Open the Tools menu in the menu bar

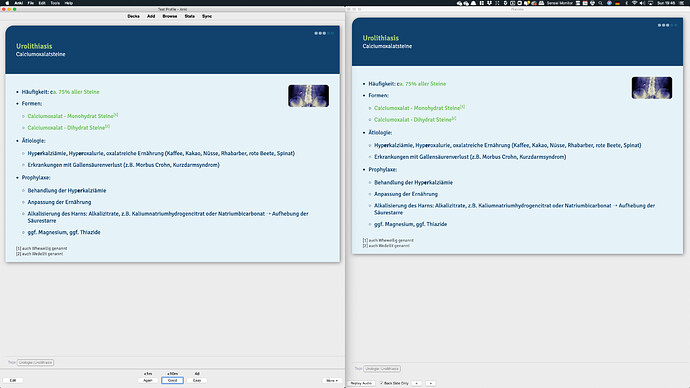55,3
